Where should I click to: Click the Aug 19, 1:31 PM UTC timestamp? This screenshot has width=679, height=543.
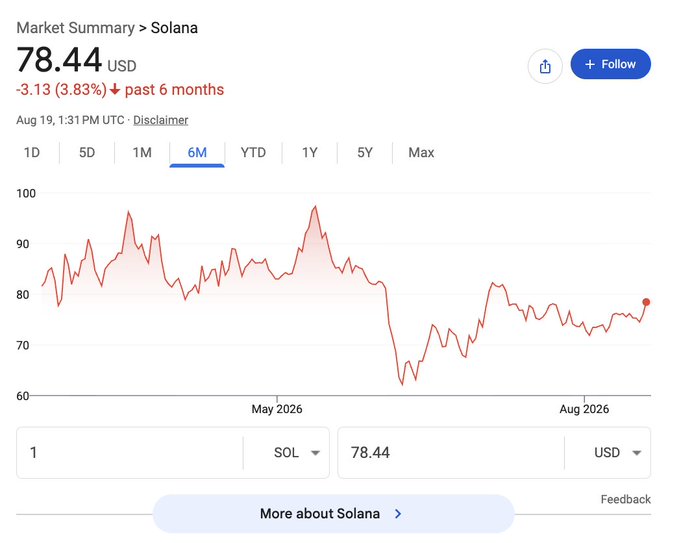click(70, 120)
